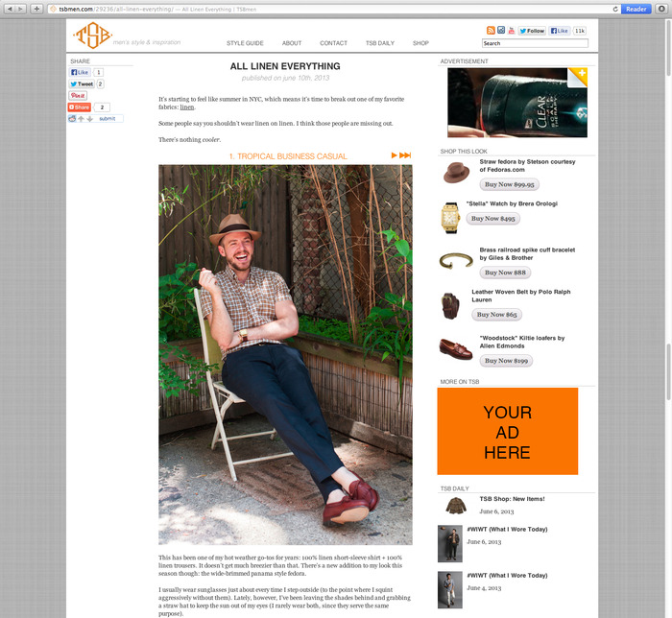Click the reddit upvote arrow
Image resolution: width=672 pixels, height=618 pixels.
click(81, 119)
